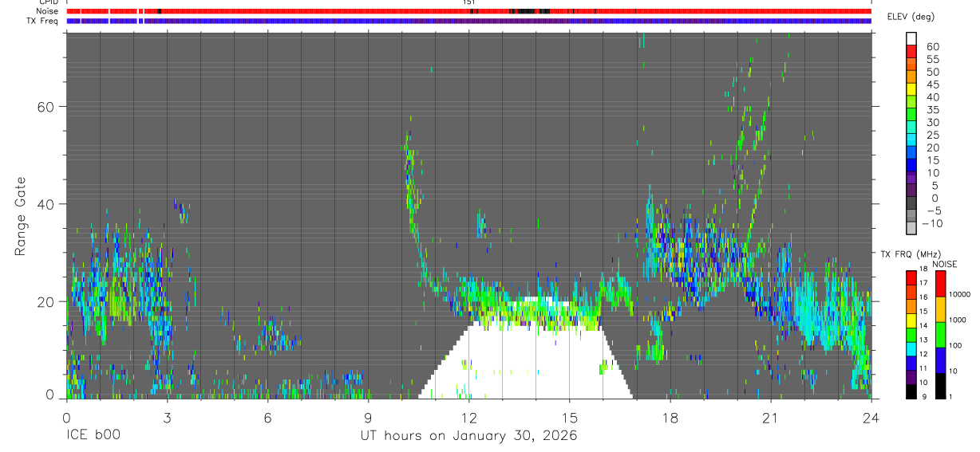Pick the white top segment of ELEV color bar
Image resolution: width=980 pixels, height=452 pixels.
[x=911, y=38]
